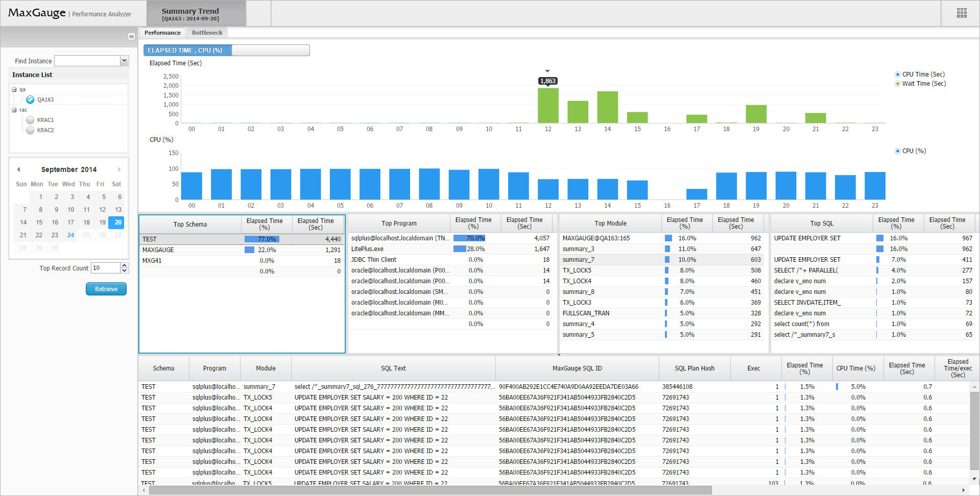Sort by Top Schema column header
The width and height of the screenshot is (980, 496).
(x=190, y=224)
